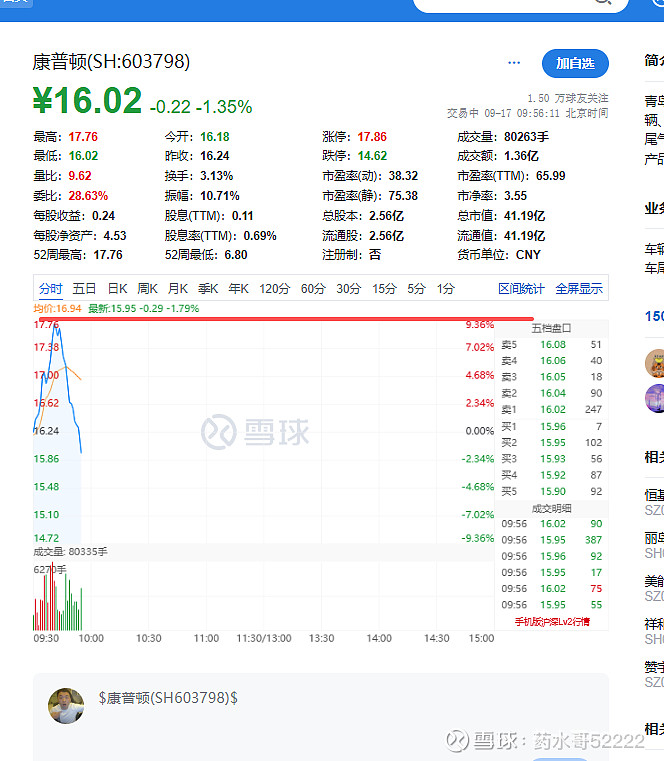Click the second user avatar in right sidebar
The width and height of the screenshot is (664, 761).
coord(655,398)
